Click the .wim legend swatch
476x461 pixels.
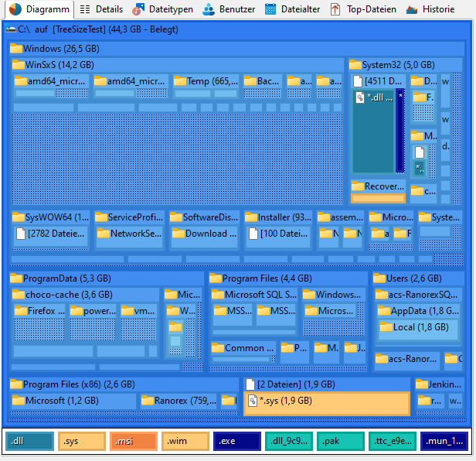coord(185,441)
